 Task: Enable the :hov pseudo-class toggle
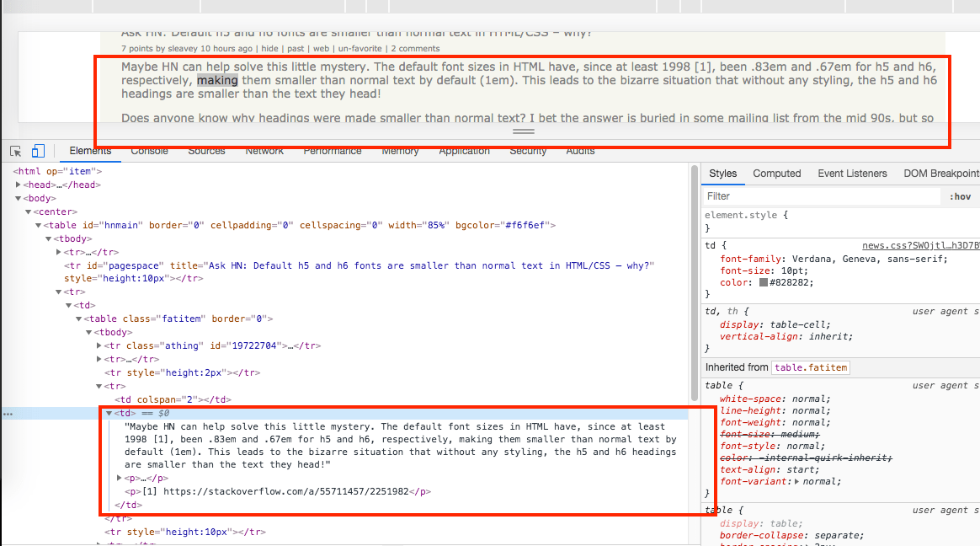coord(960,195)
